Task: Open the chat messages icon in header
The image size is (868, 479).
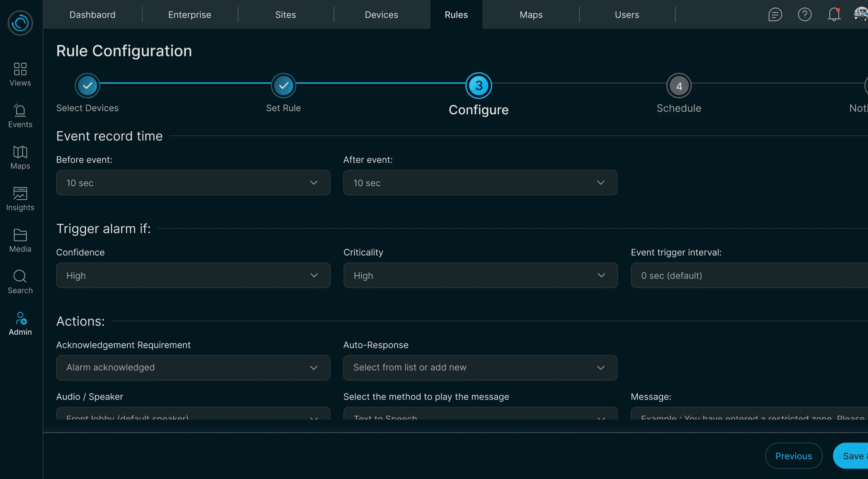Action: click(775, 14)
